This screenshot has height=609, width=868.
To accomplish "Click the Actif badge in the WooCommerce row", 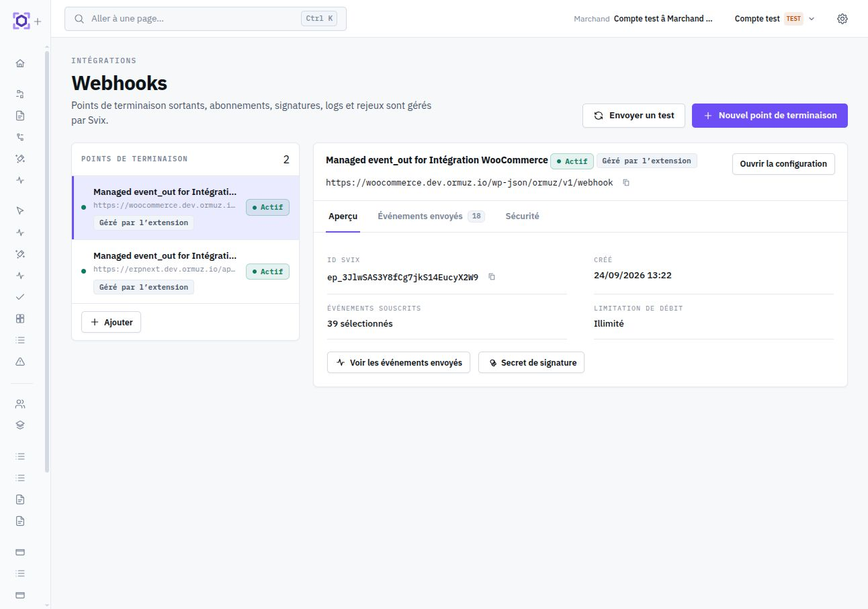I will point(267,207).
